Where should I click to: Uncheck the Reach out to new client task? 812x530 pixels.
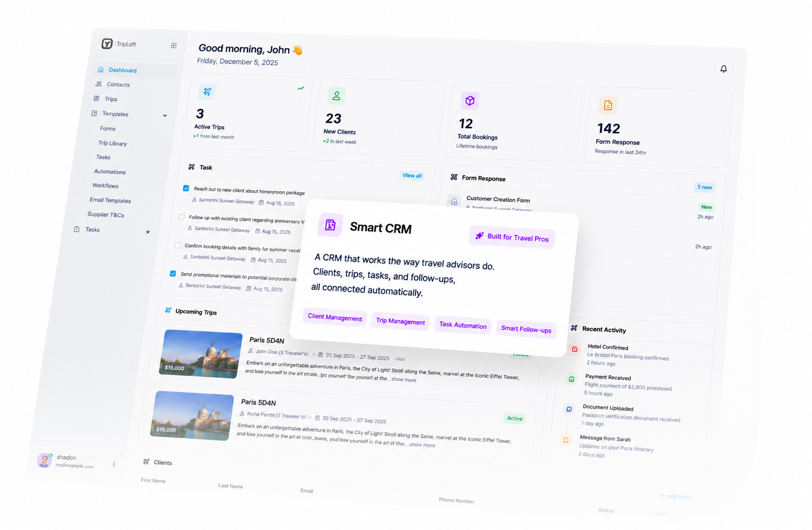(x=186, y=188)
